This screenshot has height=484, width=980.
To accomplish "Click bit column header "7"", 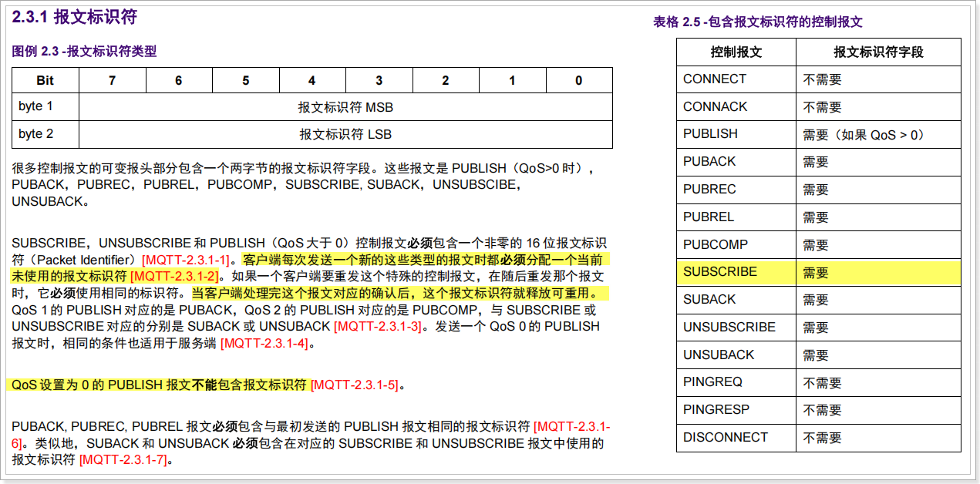I will pyautogui.click(x=113, y=80).
